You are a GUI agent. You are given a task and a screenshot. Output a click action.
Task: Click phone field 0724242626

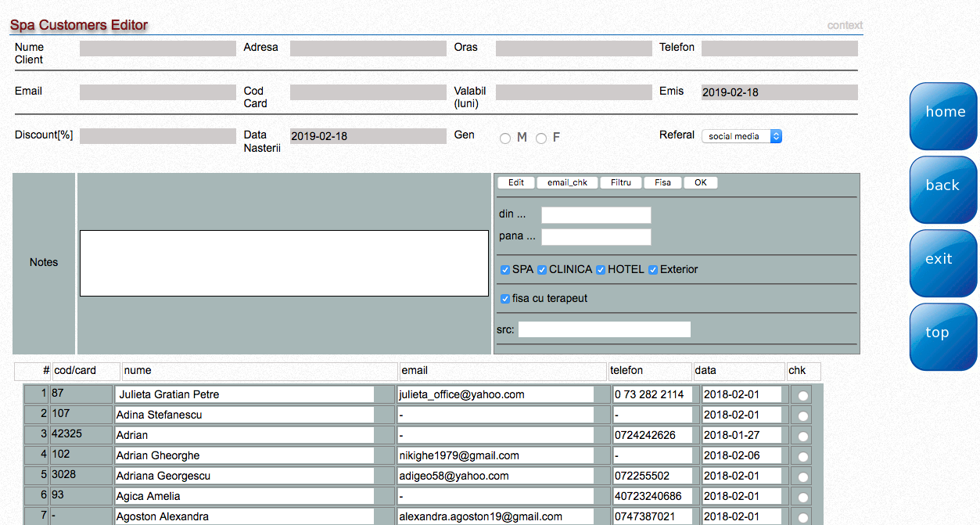click(x=653, y=435)
